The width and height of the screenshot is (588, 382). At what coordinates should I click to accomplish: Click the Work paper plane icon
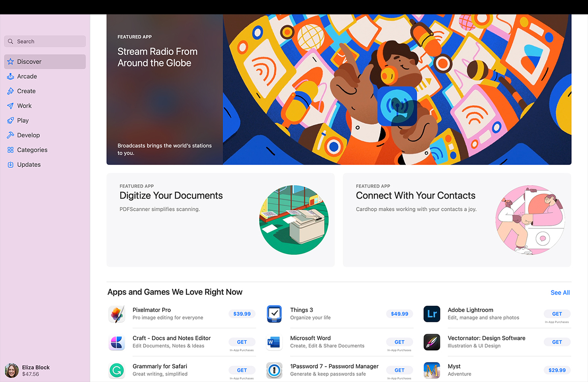point(10,106)
